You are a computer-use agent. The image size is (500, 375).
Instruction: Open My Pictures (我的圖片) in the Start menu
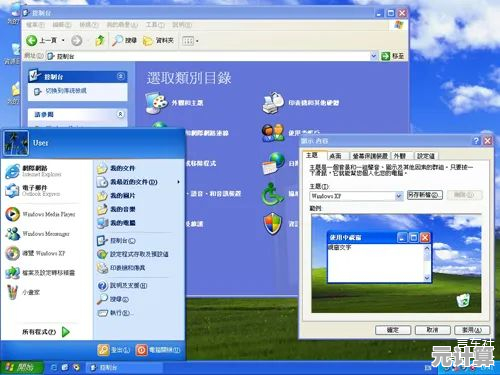pyautogui.click(x=116, y=196)
